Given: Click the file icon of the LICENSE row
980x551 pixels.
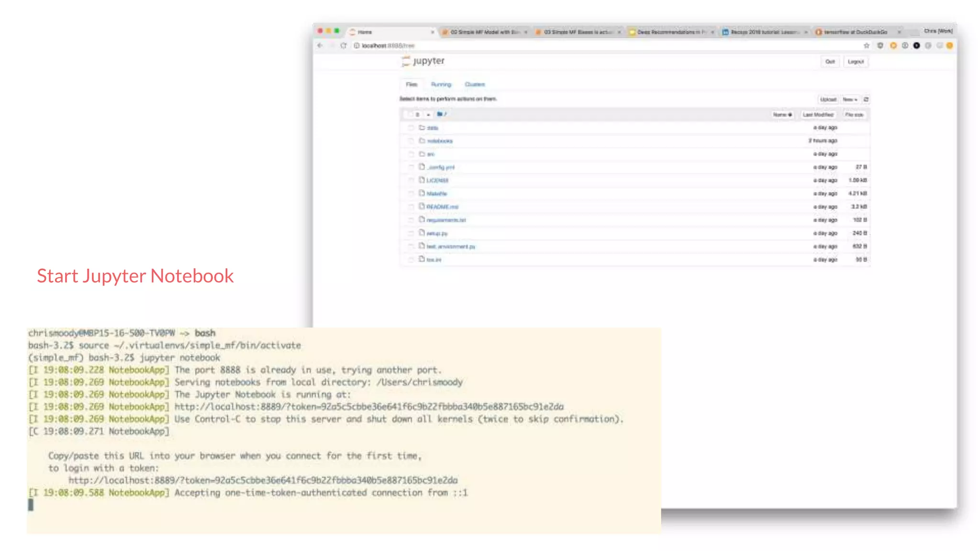Looking at the screenshot, I should pyautogui.click(x=422, y=180).
